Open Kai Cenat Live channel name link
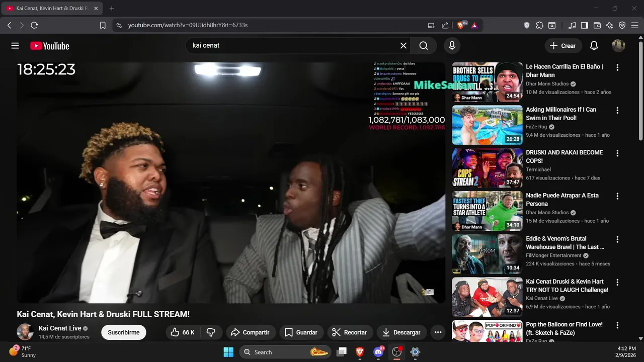 (x=60, y=328)
